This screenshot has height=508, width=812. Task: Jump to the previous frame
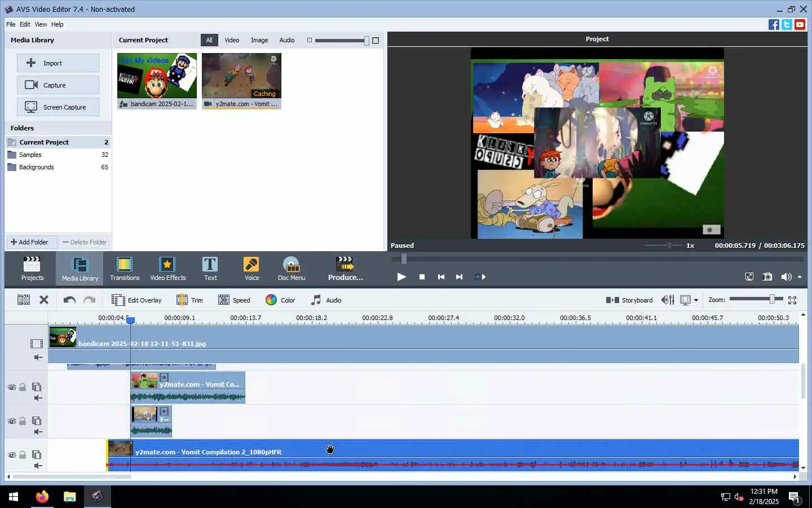click(x=441, y=277)
